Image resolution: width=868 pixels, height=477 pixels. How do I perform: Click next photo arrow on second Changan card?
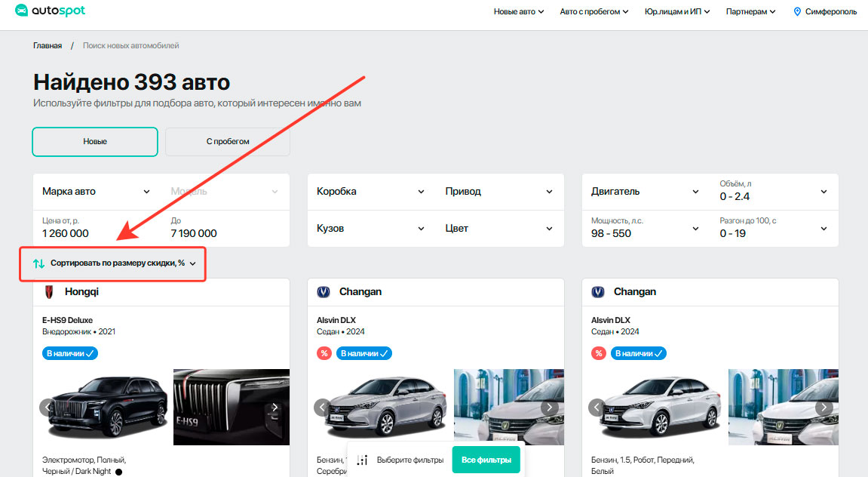click(824, 408)
